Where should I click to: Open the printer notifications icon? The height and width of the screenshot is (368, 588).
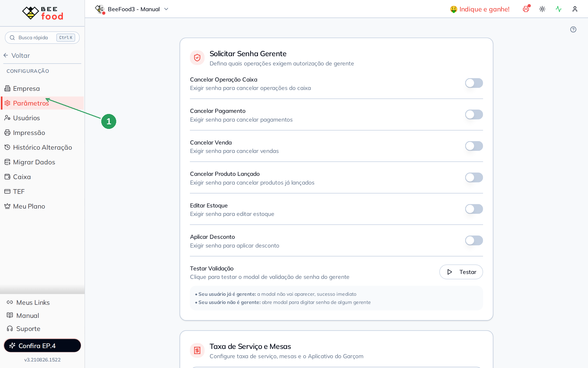tap(526, 9)
